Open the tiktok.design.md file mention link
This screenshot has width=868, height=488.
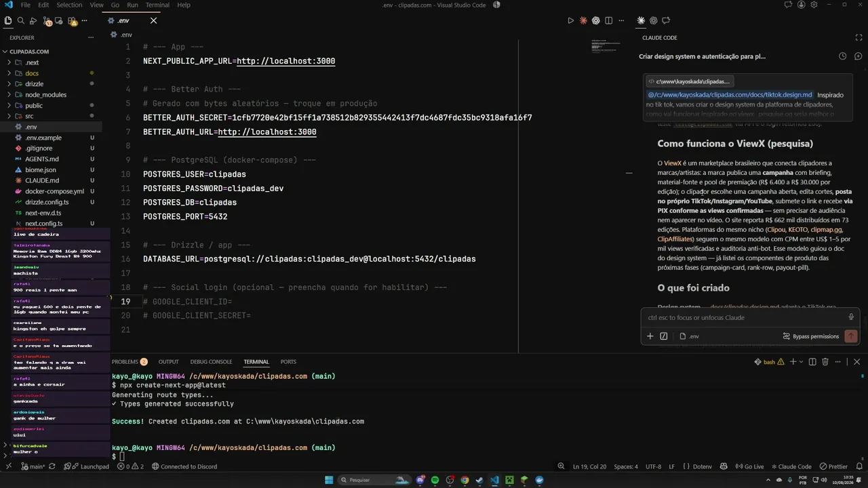(x=730, y=95)
